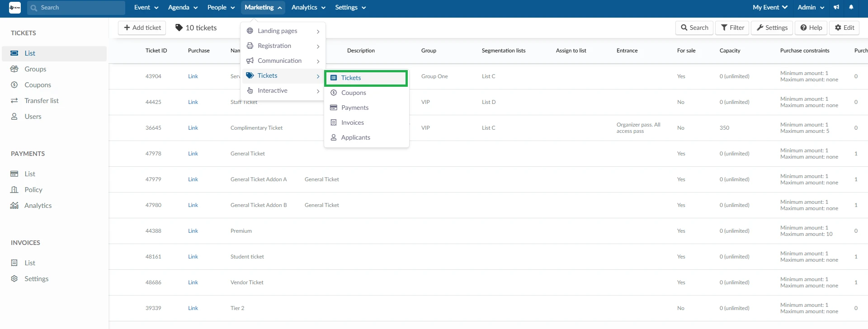Click the Groups icon in sidebar
This screenshot has width=868, height=329.
pos(14,69)
